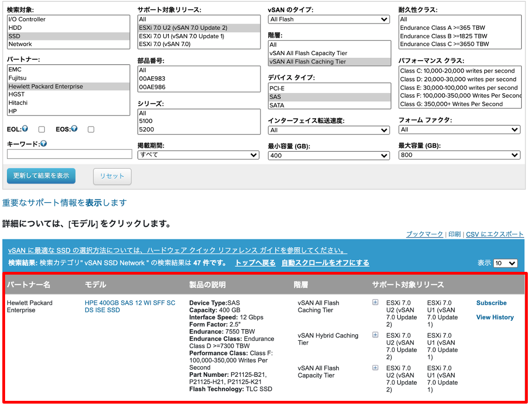532x405 pixels.
Task: Select ESXi 7.0 U1 (vSAN 7.0 Update 1) release
Action: 199,36
